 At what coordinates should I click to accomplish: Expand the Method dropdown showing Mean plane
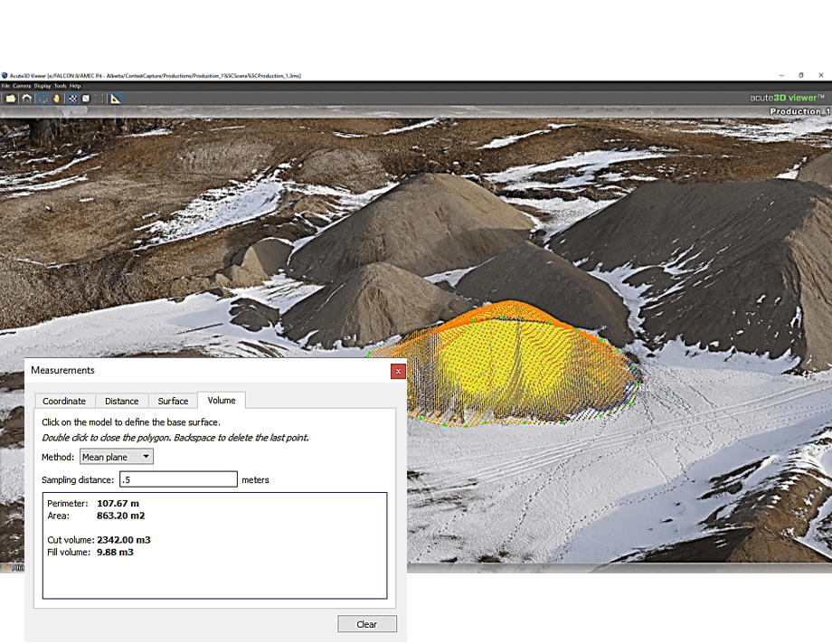click(117, 457)
